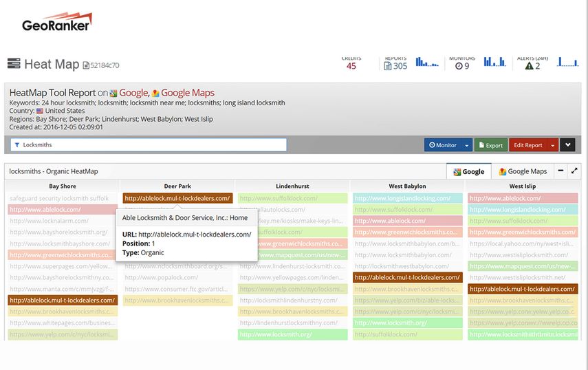The height and width of the screenshot is (370, 588).
Task: Select the West Babylon column header
Action: [407, 186]
